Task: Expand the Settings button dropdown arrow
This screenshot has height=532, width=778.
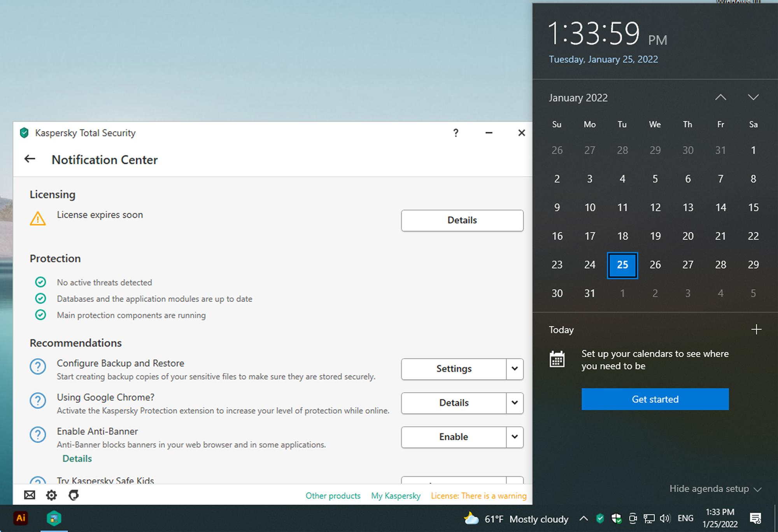Action: [x=515, y=369]
